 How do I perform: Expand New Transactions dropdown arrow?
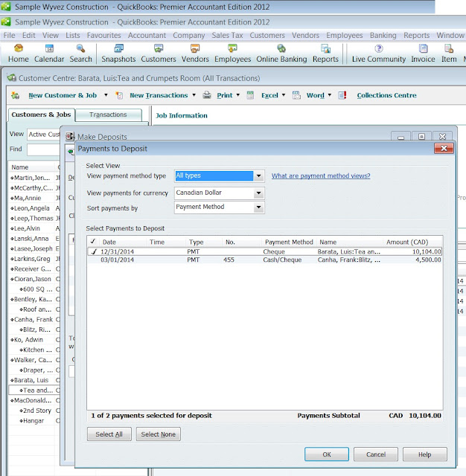[x=194, y=95]
